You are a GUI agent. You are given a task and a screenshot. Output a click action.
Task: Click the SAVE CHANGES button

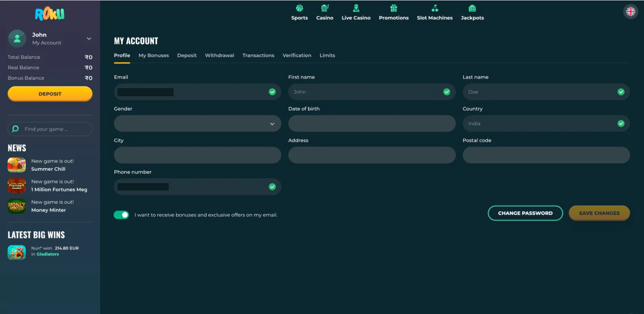[x=599, y=213]
